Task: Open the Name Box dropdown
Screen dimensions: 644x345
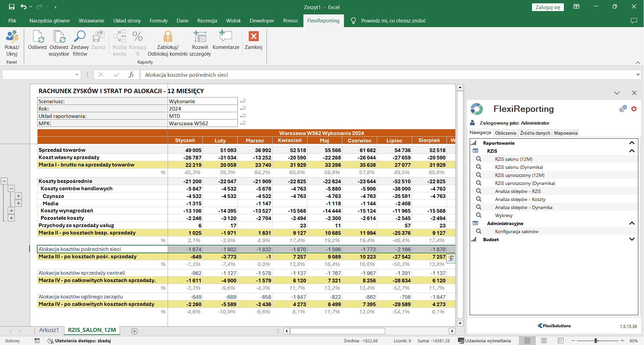Action: (x=77, y=75)
